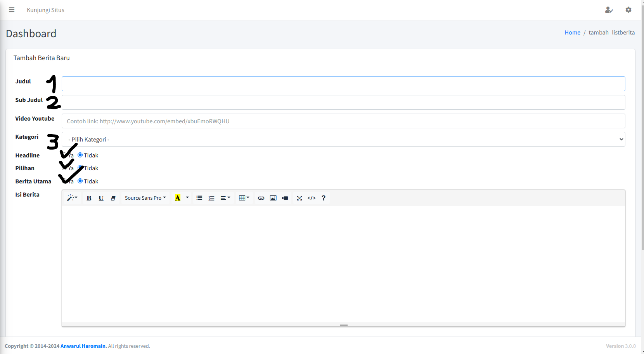Open the insert table dropdown
Viewport: 644px width, 354px height.
[244, 198]
